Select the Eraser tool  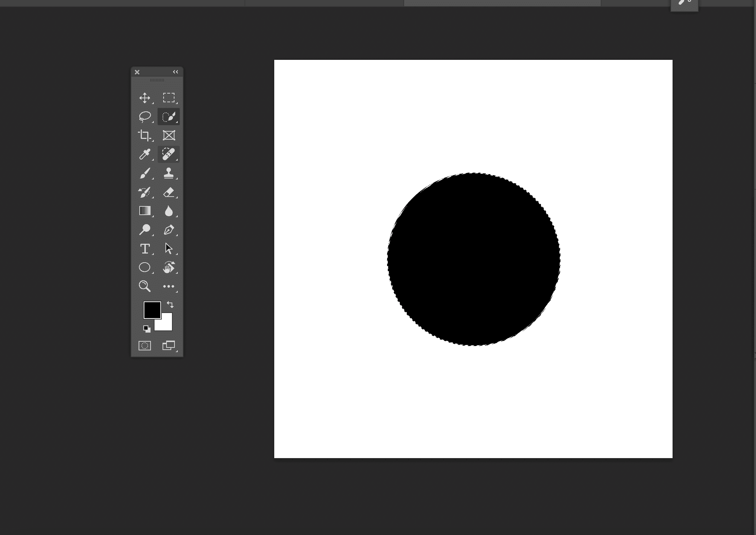pyautogui.click(x=169, y=192)
